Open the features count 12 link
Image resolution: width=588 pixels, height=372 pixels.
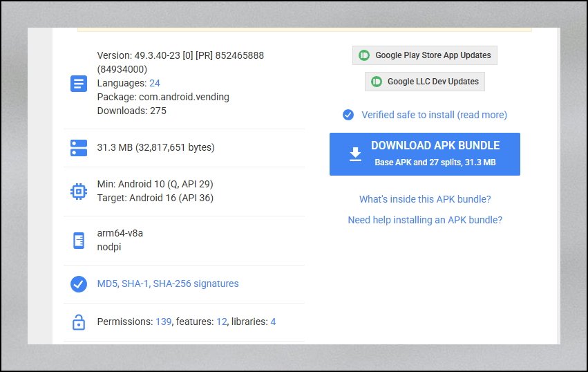222,322
